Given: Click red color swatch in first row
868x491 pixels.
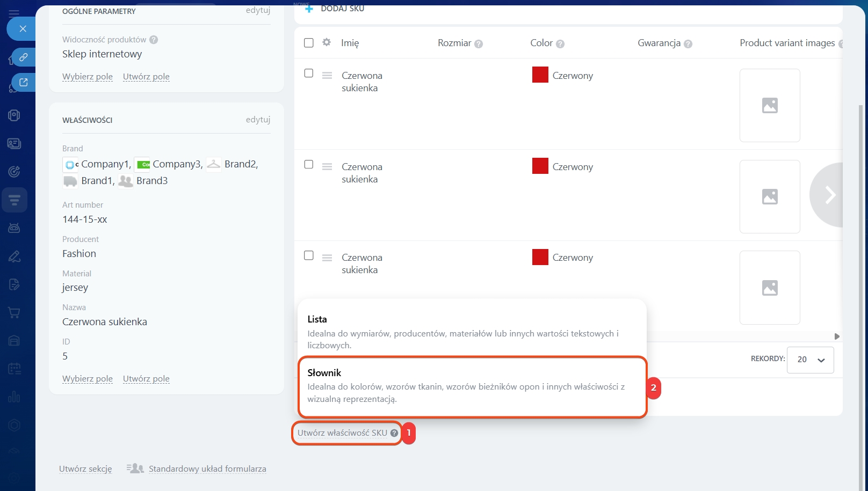Looking at the screenshot, I should click(x=540, y=75).
